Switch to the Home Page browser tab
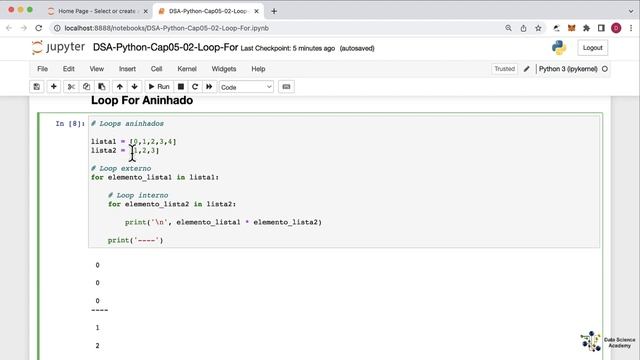The image size is (640, 360). click(96, 11)
